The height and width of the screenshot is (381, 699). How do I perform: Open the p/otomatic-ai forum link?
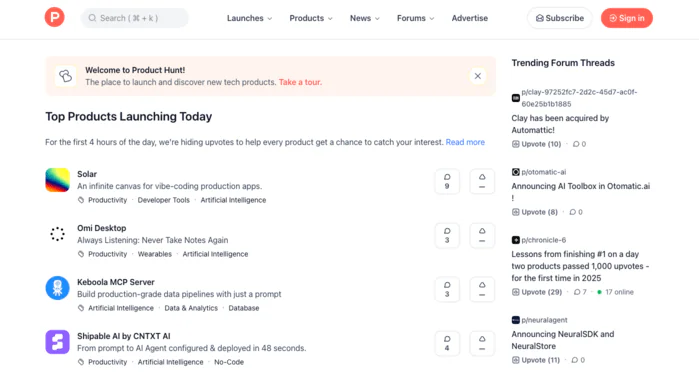click(544, 172)
